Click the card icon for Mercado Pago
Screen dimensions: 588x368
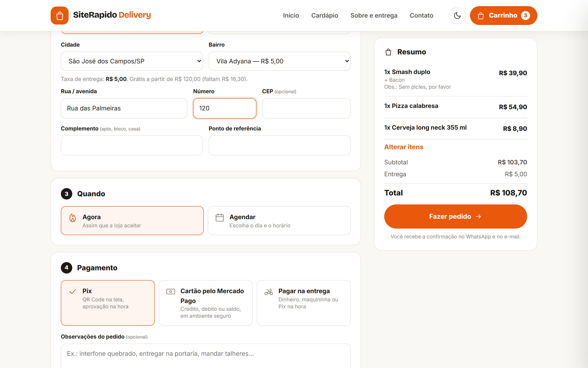170,291
